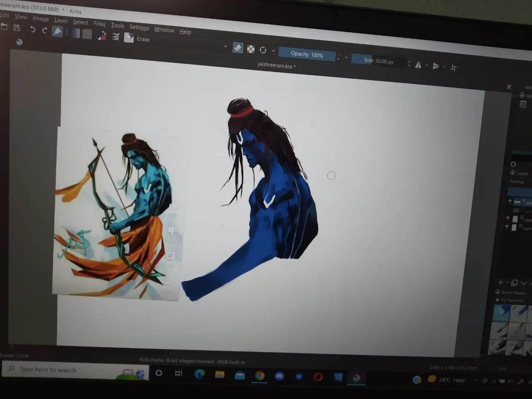This screenshot has height=399, width=532.
Task: Toggle visibility of the top layer
Action: click(x=510, y=201)
